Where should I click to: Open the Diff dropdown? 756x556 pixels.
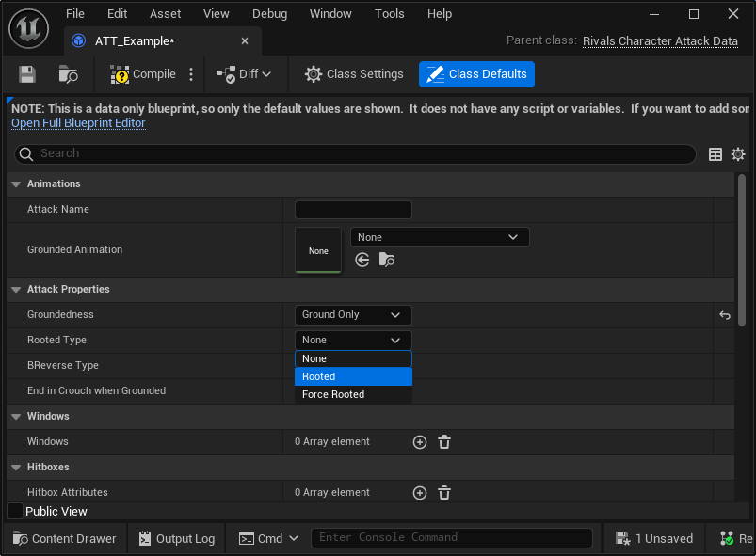click(x=244, y=74)
